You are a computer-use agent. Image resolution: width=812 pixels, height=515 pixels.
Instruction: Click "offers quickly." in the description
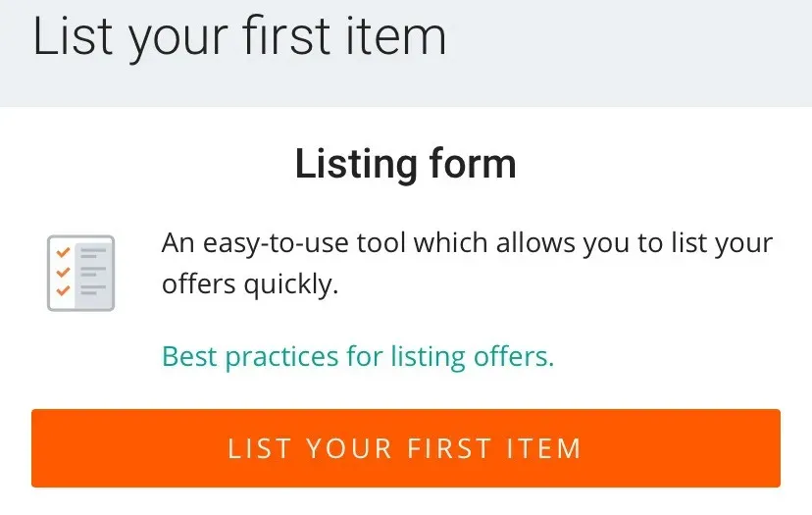pos(249,283)
